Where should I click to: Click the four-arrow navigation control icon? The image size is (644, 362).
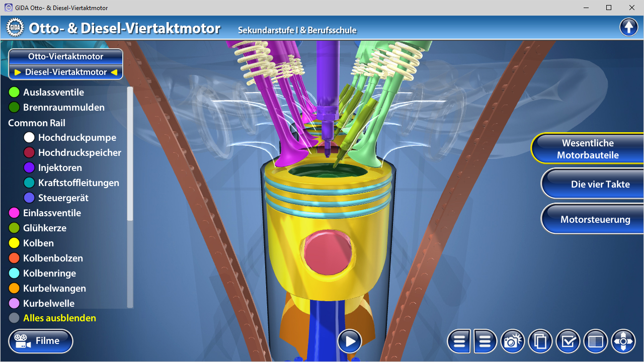(623, 342)
